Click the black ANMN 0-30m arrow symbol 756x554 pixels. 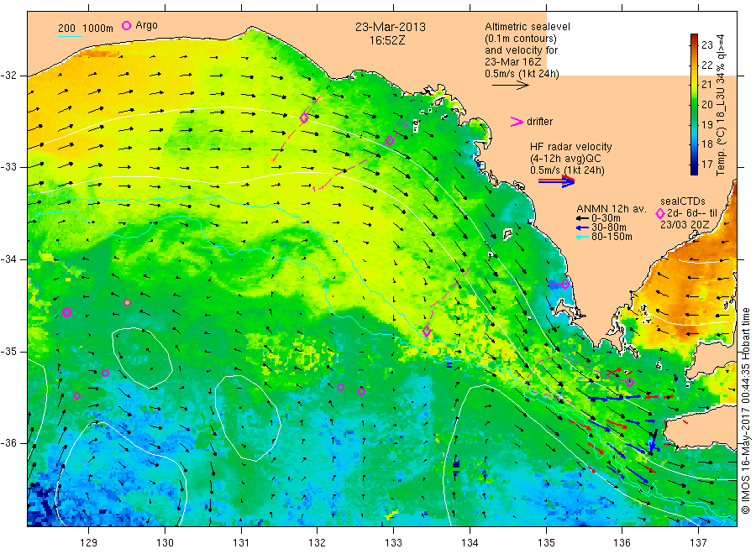click(582, 218)
